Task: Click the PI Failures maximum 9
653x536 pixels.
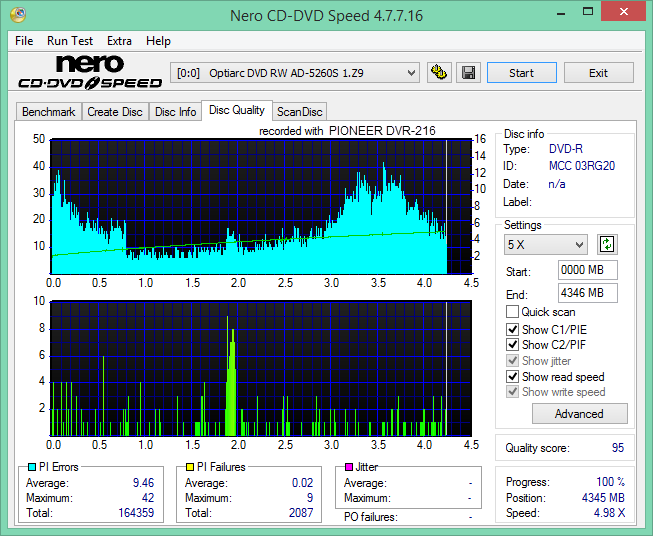Action: click(x=310, y=498)
